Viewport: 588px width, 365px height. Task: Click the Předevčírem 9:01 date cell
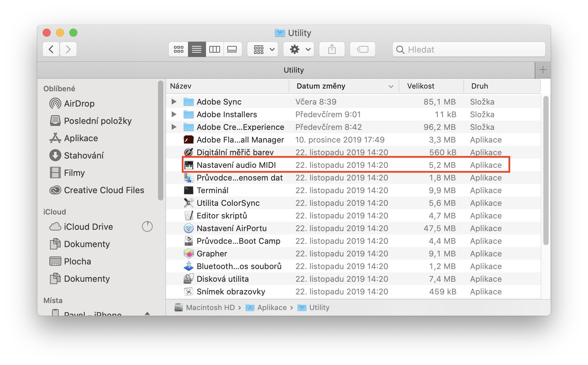tap(328, 114)
